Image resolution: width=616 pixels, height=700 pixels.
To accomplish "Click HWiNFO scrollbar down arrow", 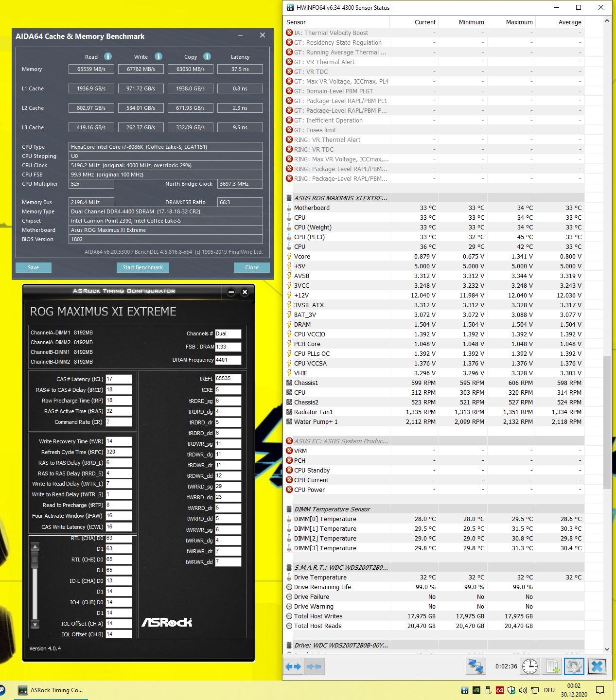I will (x=607, y=649).
